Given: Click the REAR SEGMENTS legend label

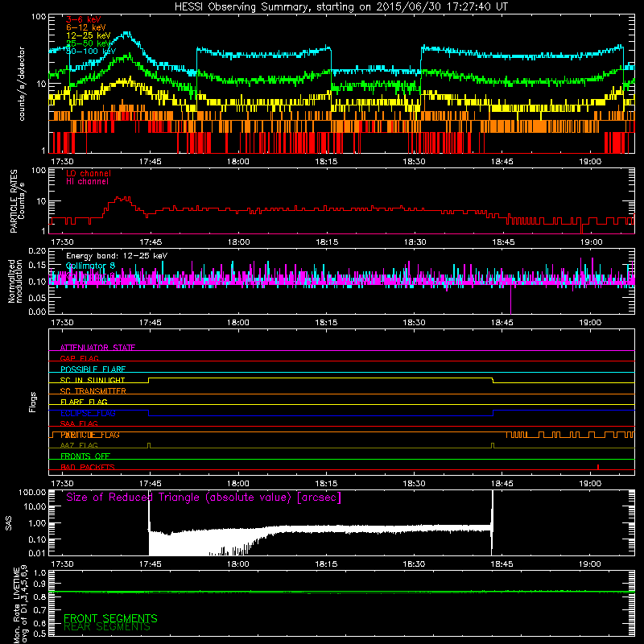Looking at the screenshot, I should click(x=107, y=627).
